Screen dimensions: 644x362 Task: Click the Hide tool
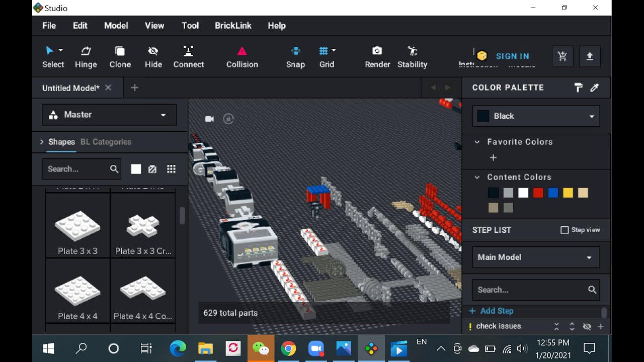[x=153, y=57]
